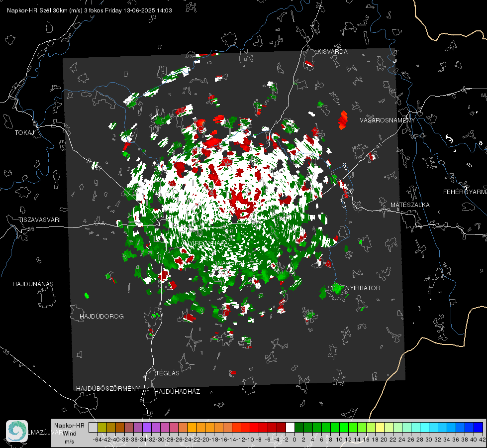Select the TÉGLÁS town label
This screenshot has width=487, height=448.
[168, 373]
